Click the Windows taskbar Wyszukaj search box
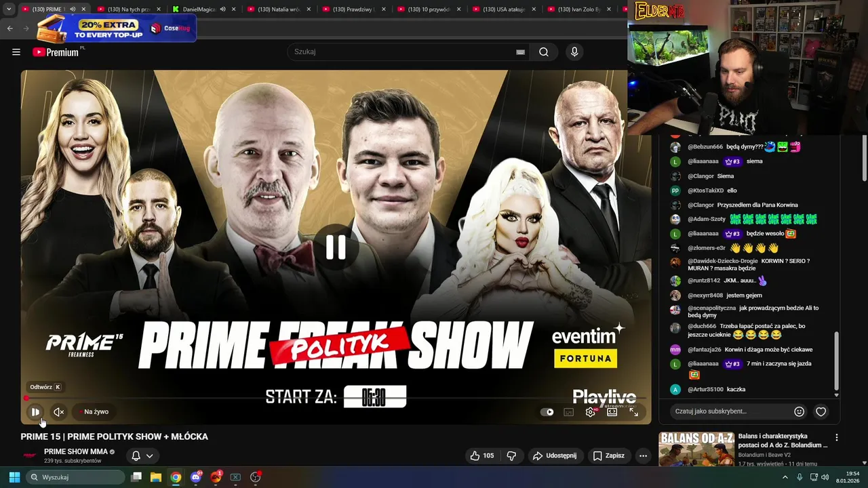The height and width of the screenshot is (488, 868). pyautogui.click(x=76, y=477)
